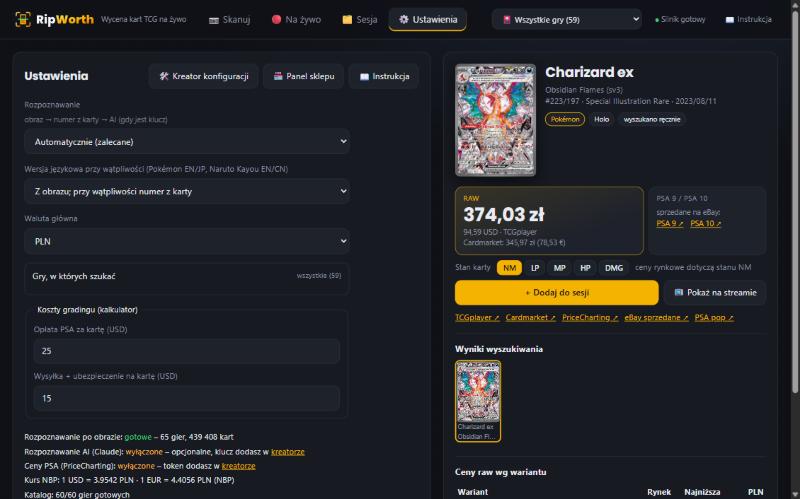Select MP card condition
This screenshot has height=499, width=800.
pos(559,268)
